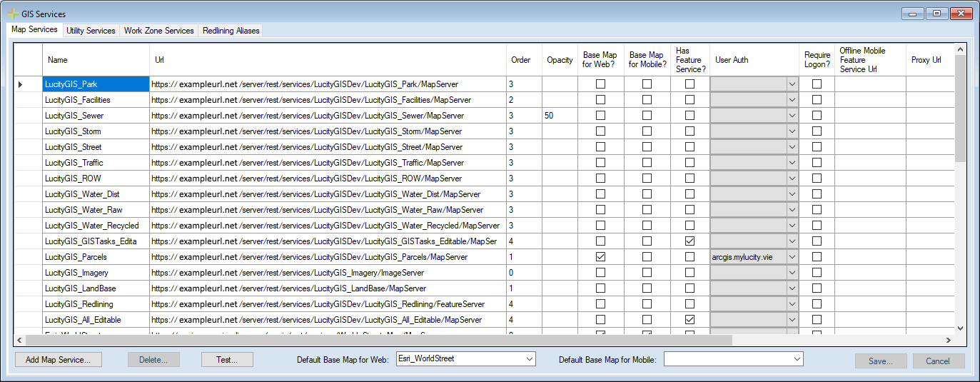This screenshot has height=382, width=980.
Task: Click the Opacity column header
Action: [x=560, y=60]
